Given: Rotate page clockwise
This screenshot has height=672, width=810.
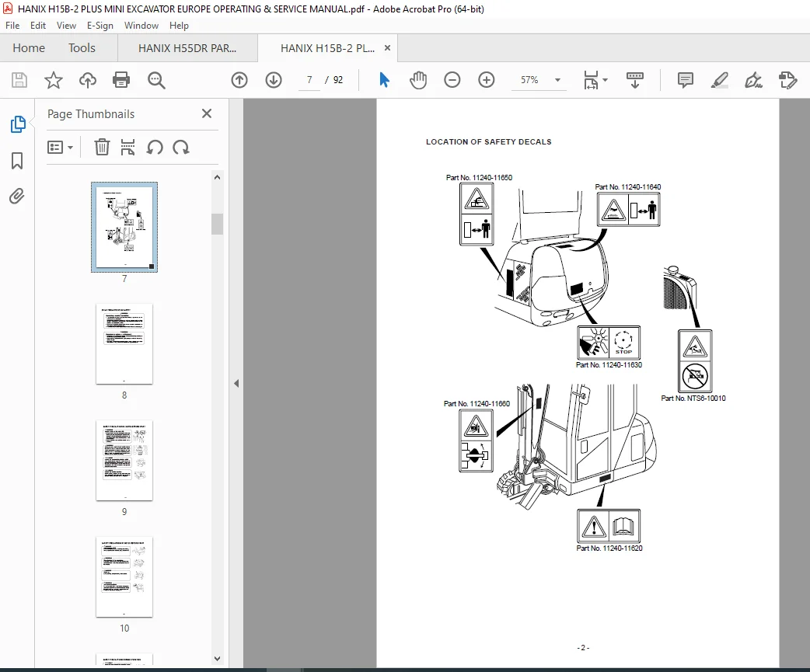Looking at the screenshot, I should coord(181,148).
